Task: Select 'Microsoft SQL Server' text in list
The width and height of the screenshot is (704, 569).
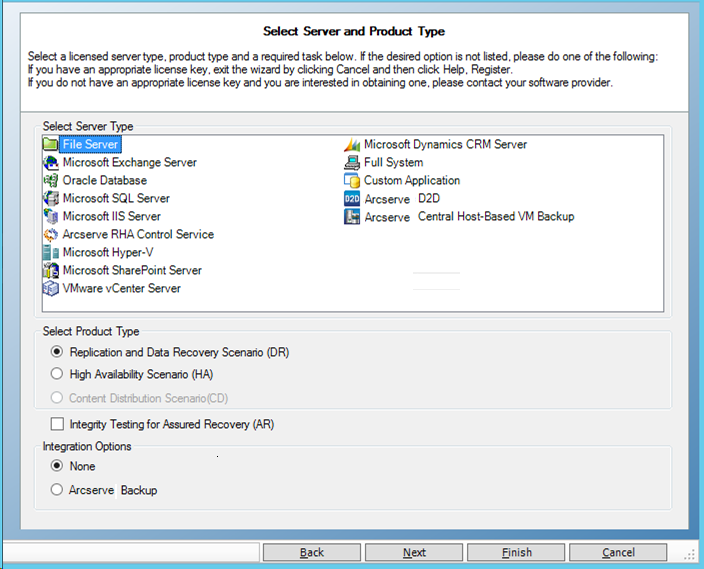Action: 116,198
